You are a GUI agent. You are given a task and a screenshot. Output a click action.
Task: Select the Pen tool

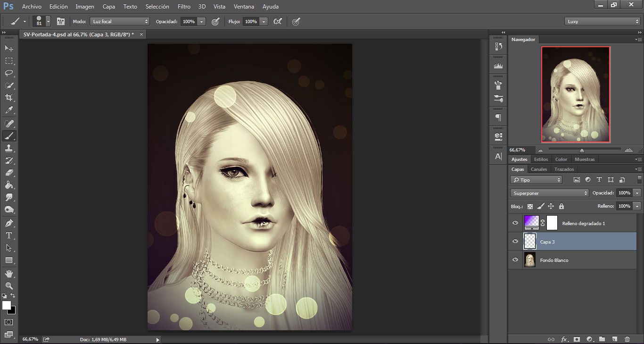[9, 223]
